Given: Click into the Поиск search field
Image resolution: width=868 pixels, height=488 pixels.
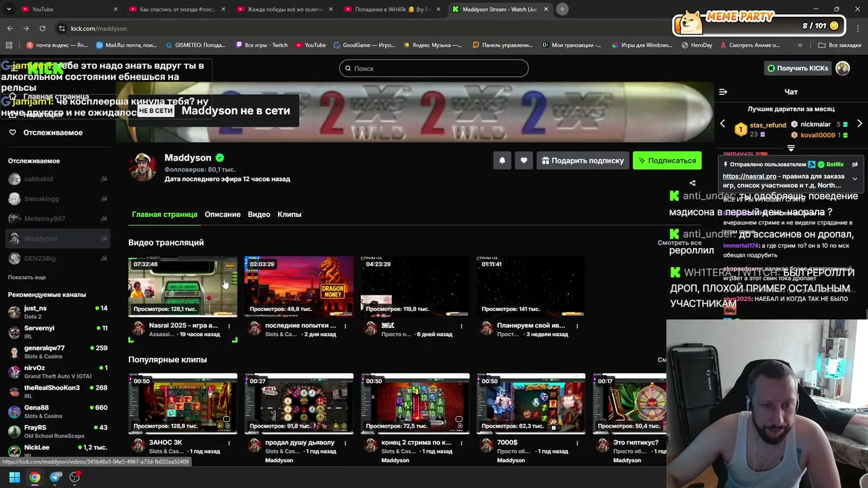Looking at the screenshot, I should pyautogui.click(x=433, y=68).
